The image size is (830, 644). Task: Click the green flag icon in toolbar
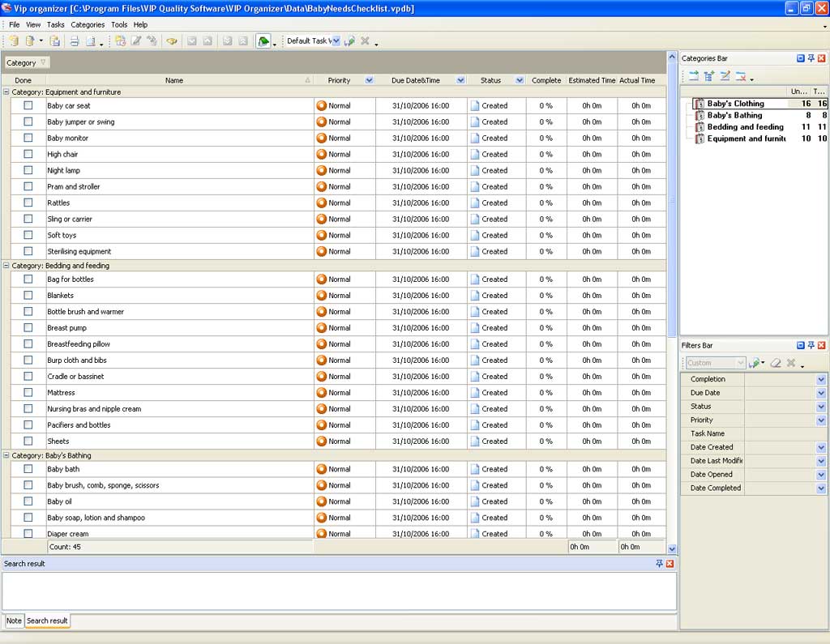pos(263,41)
